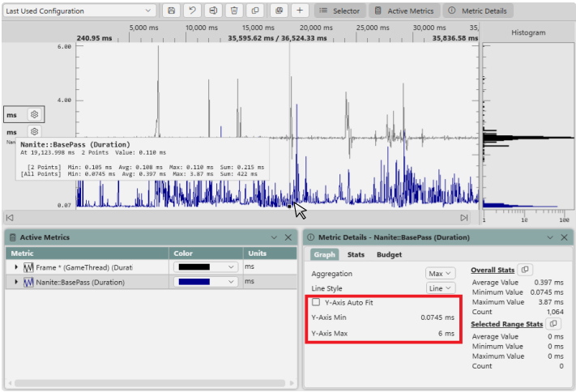
Task: Switch to the Graph tab
Action: (x=324, y=254)
